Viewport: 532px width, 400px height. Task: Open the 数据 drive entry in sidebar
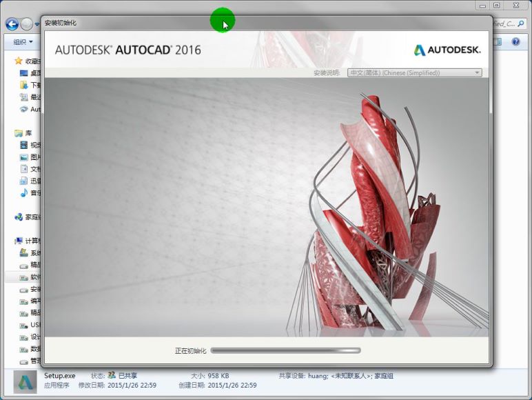coord(30,350)
